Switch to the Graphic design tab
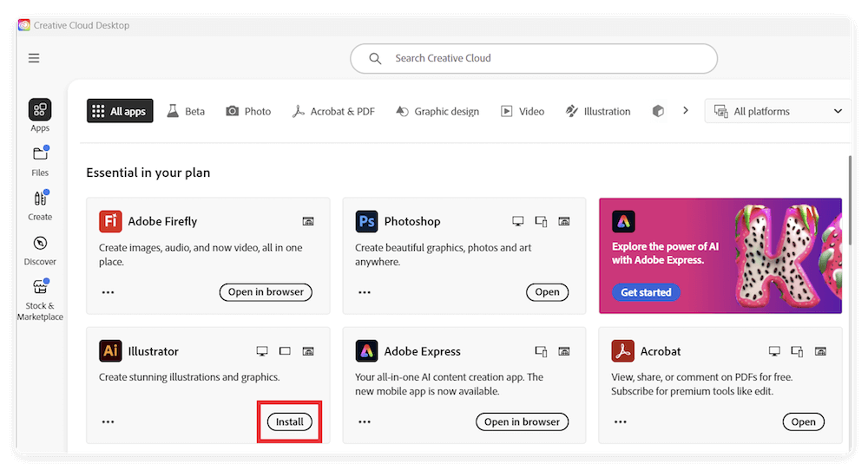868x470 pixels. click(x=437, y=111)
